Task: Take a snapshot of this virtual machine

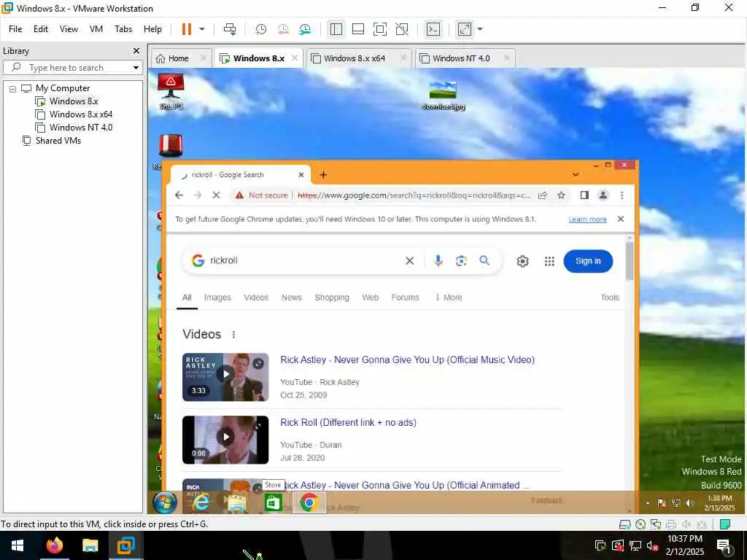Action: [x=260, y=29]
